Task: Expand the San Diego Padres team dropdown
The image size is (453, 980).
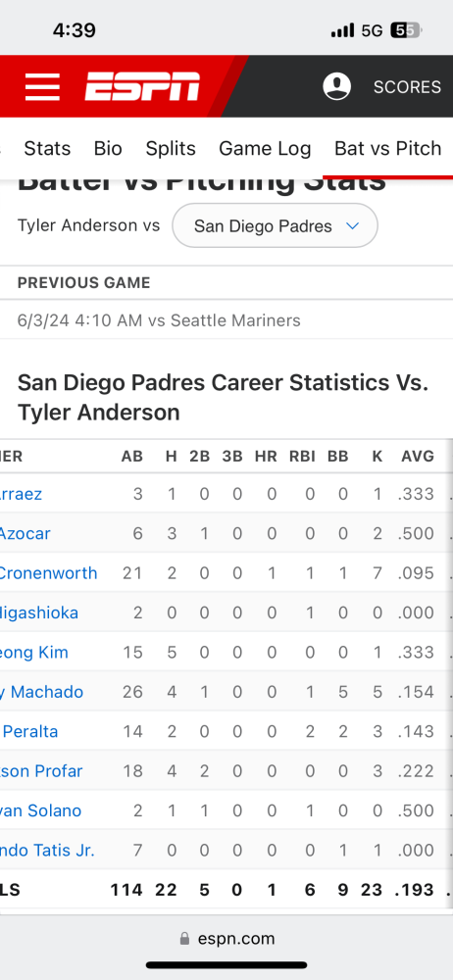Action: tap(275, 225)
